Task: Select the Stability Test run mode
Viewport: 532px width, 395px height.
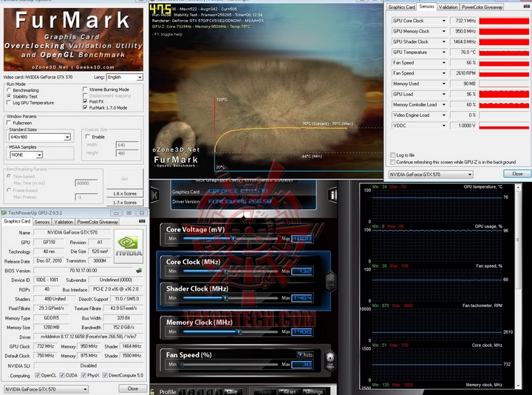Action: tap(9, 96)
